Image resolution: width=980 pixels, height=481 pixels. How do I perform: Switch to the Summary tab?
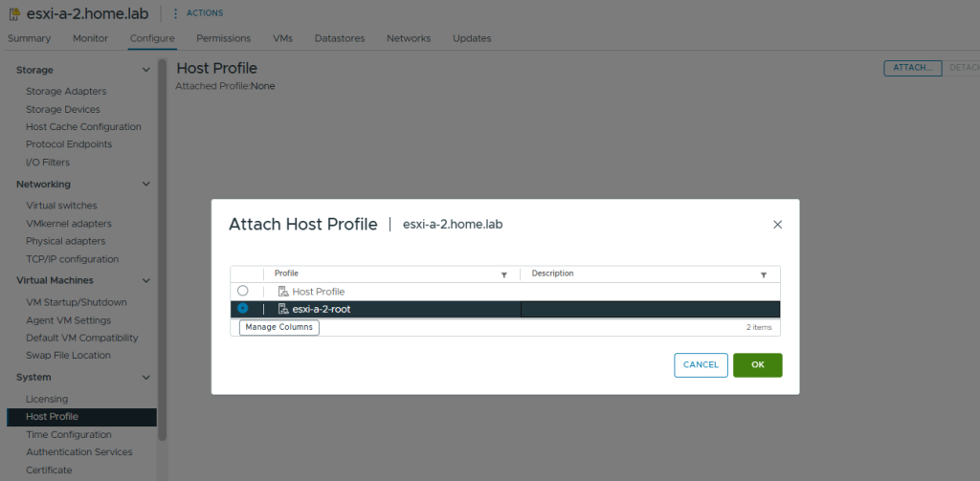pos(29,38)
